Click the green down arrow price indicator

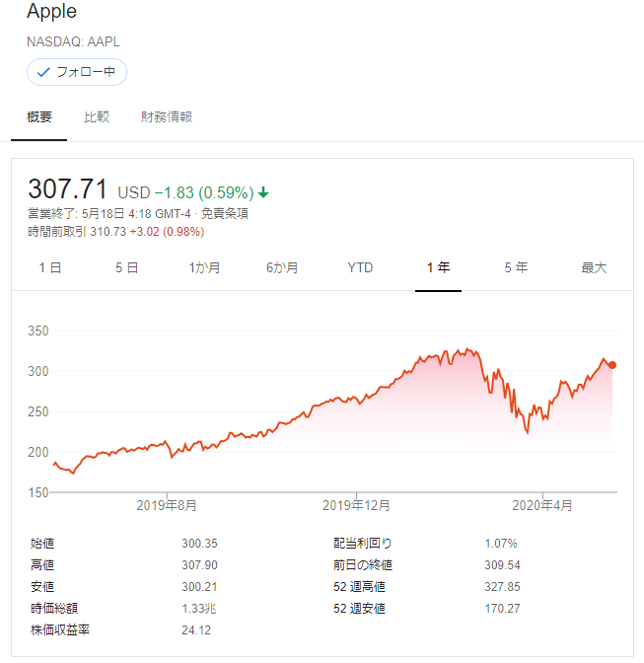[263, 192]
